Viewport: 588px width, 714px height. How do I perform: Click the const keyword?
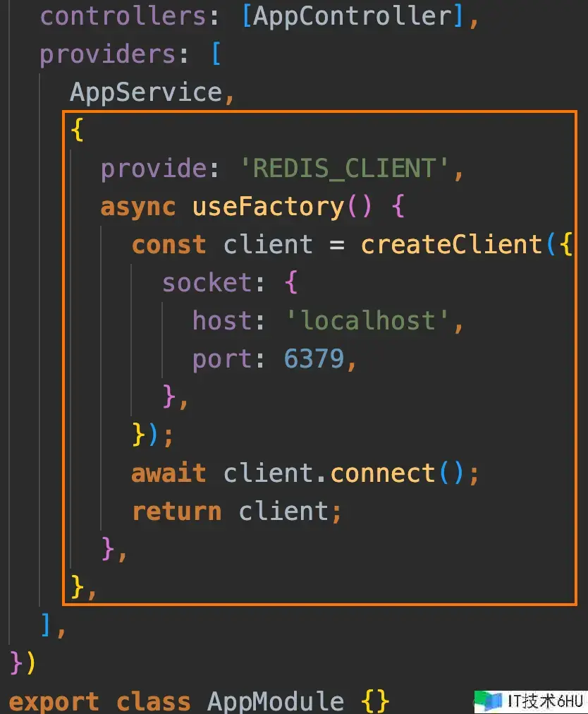[169, 245]
